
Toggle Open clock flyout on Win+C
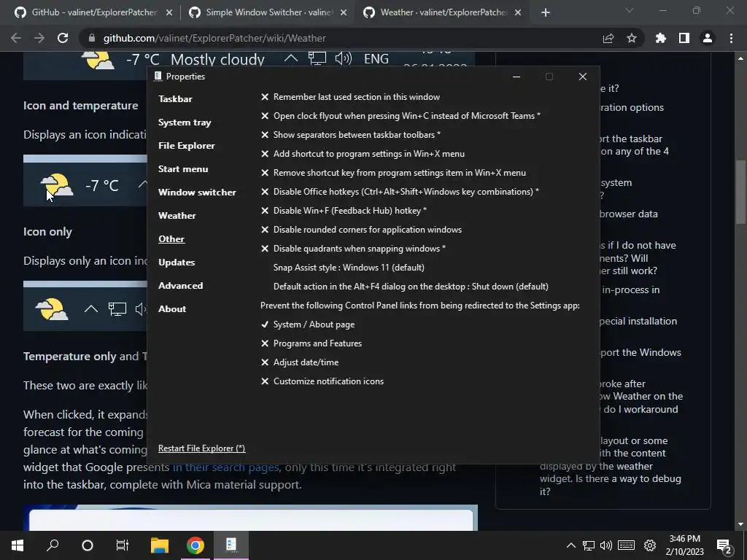tap(400, 116)
